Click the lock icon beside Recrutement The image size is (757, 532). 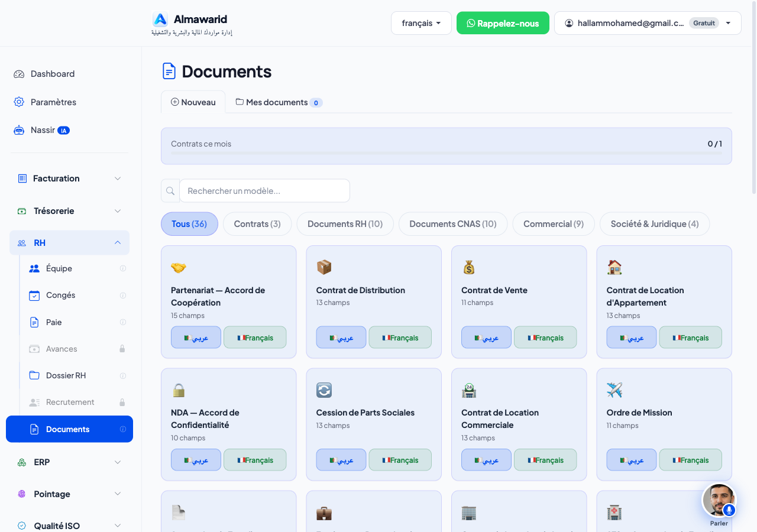point(122,402)
